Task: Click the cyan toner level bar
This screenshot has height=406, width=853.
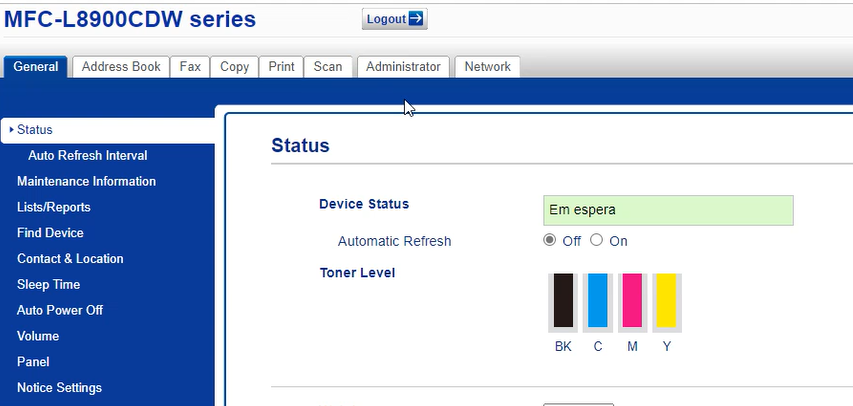Action: [x=597, y=302]
